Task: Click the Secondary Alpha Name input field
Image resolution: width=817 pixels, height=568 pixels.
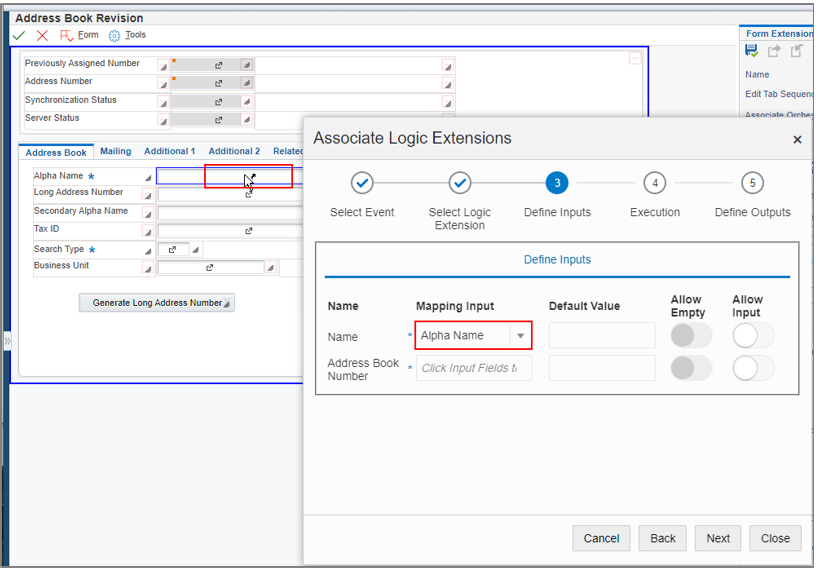Action: 230,213
